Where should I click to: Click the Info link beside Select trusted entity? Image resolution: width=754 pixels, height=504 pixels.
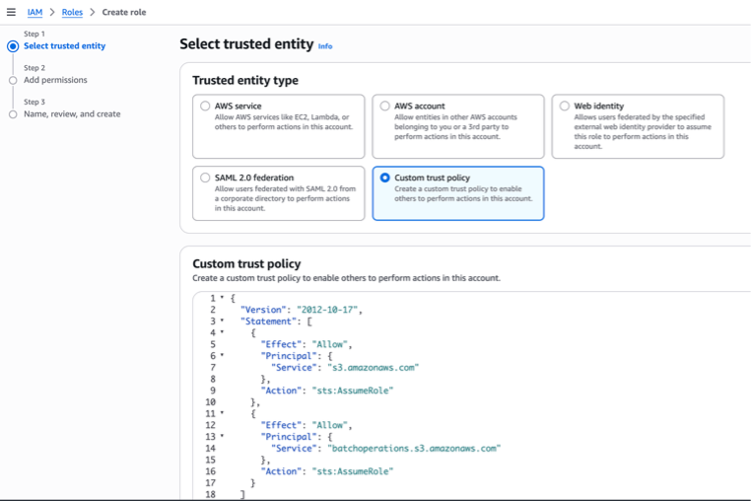click(x=325, y=46)
